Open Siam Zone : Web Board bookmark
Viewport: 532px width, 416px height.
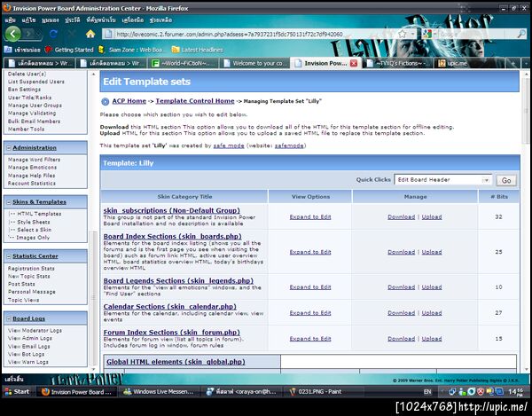130,50
